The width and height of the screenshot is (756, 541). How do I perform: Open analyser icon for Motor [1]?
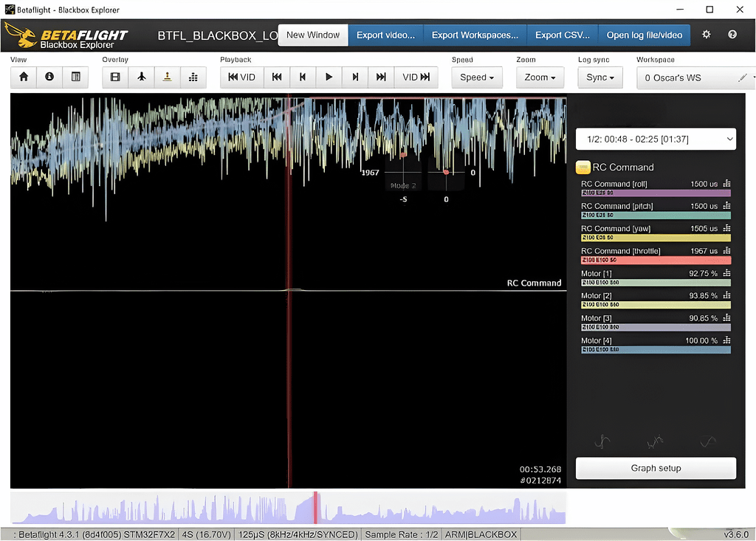[726, 273]
